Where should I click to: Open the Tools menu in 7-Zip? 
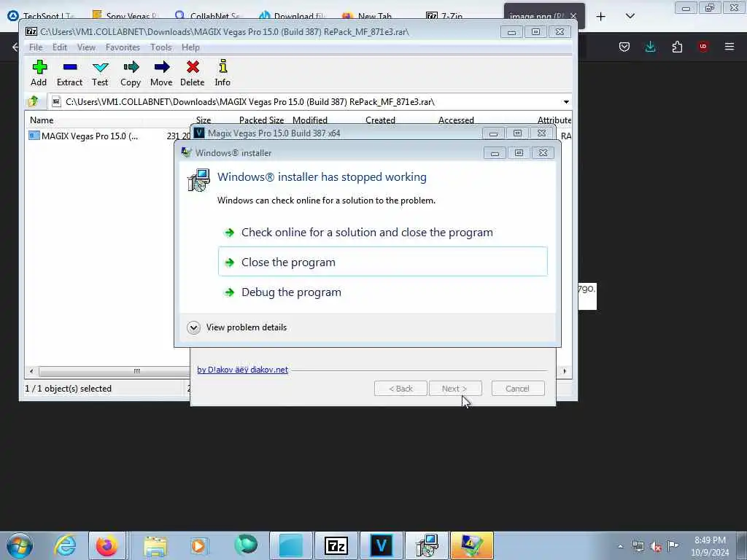pos(160,47)
